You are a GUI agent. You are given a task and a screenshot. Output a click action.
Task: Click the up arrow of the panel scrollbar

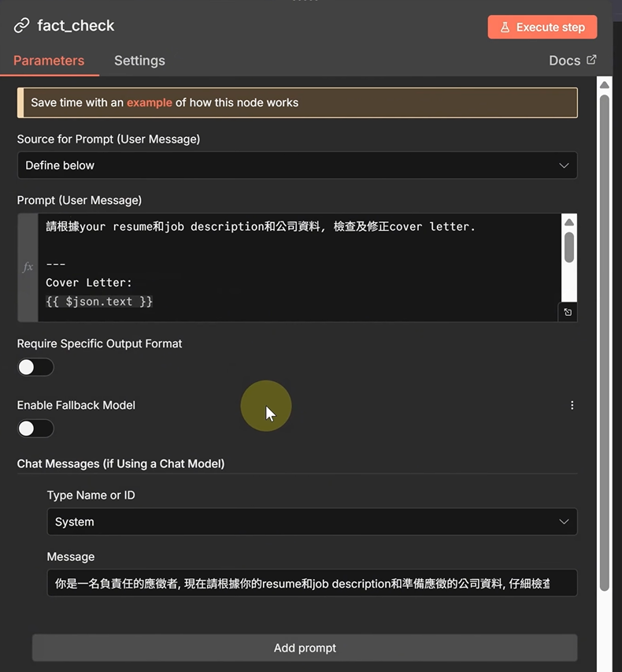pyautogui.click(x=604, y=85)
